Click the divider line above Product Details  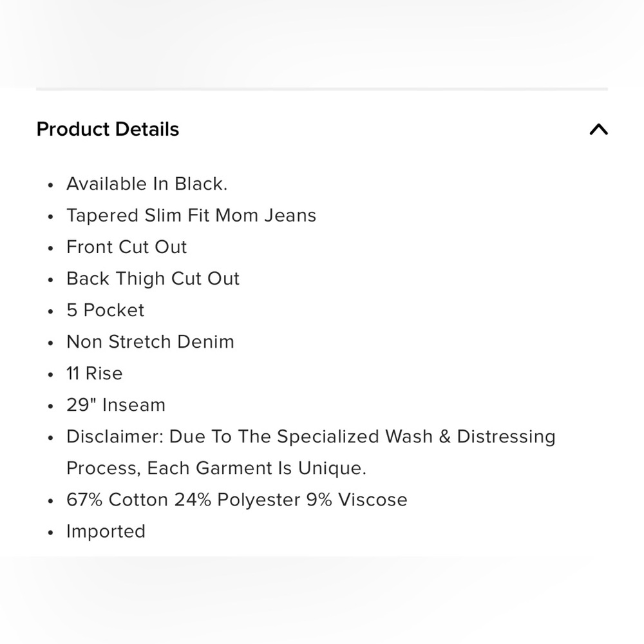pos(322,89)
